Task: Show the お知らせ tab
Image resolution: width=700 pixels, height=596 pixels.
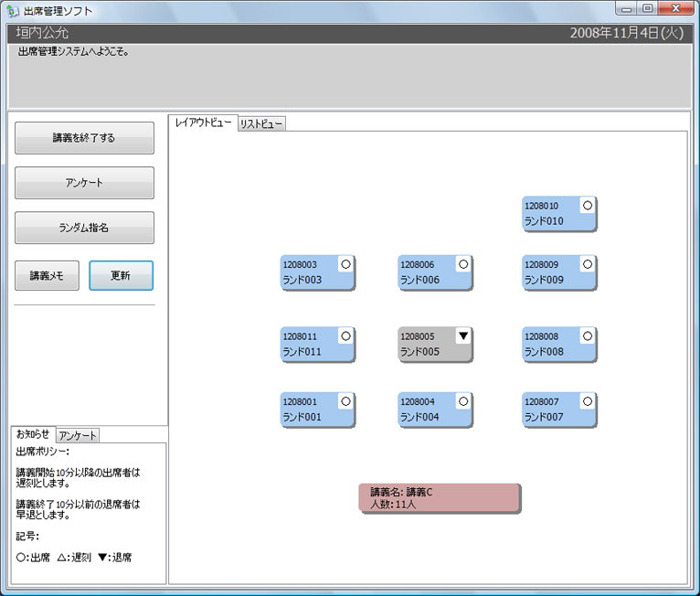Action: (33, 434)
